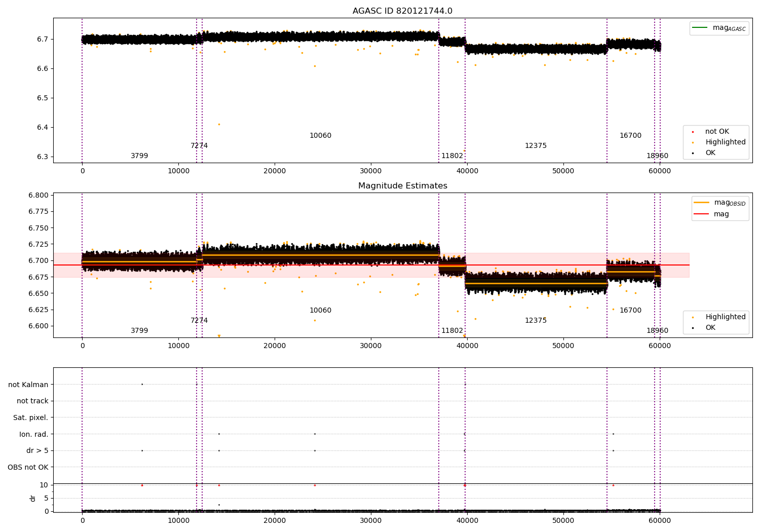The width and height of the screenshot is (760, 532).
Task: Click the 6.625 y-axis tick
Action: tap(39, 310)
